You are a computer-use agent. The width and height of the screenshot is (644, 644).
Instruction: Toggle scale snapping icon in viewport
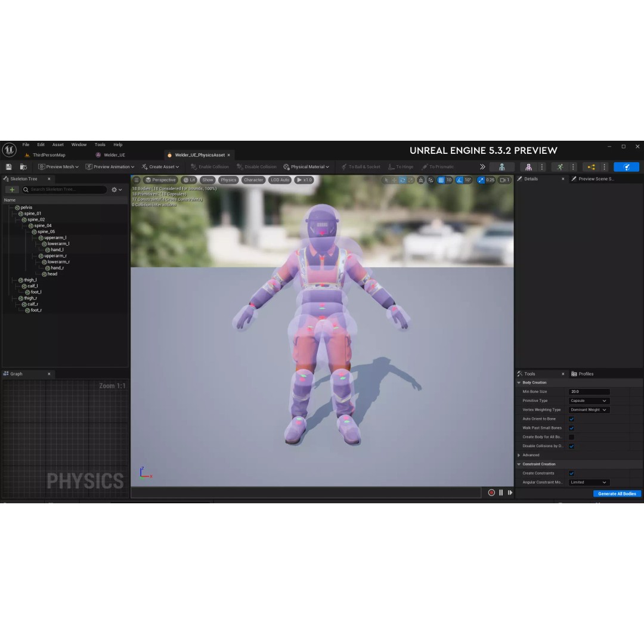[x=481, y=180]
